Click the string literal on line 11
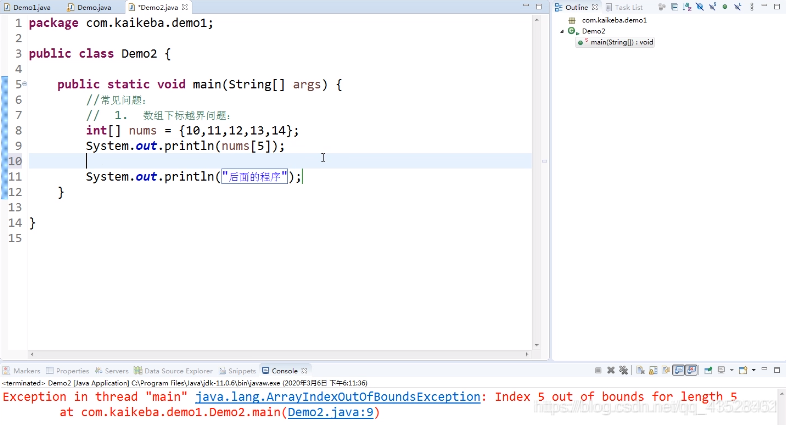The image size is (786, 425). (255, 176)
